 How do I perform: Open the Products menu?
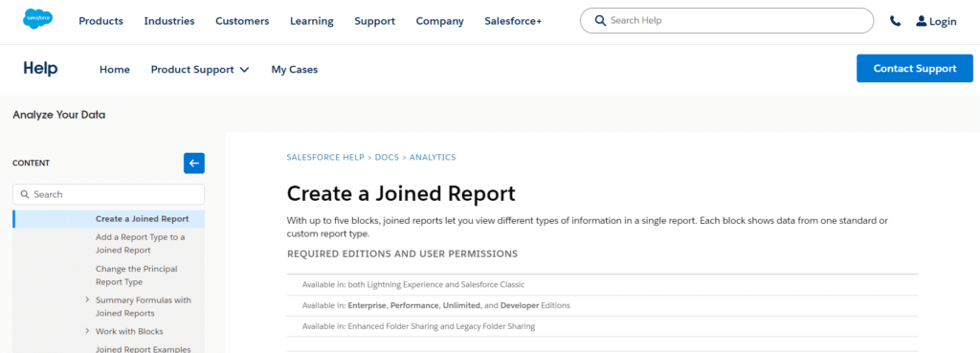[x=100, y=21]
